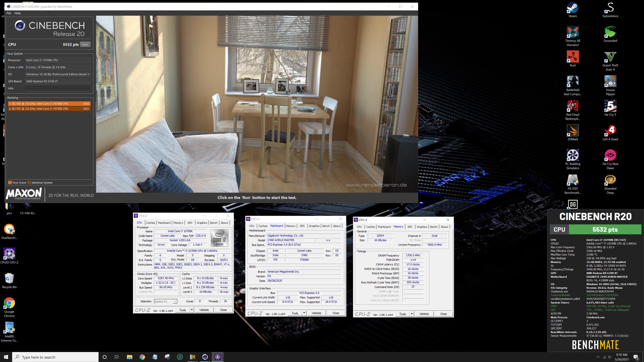Expand Tools arrow in right CPU-Z

[x=412, y=314]
